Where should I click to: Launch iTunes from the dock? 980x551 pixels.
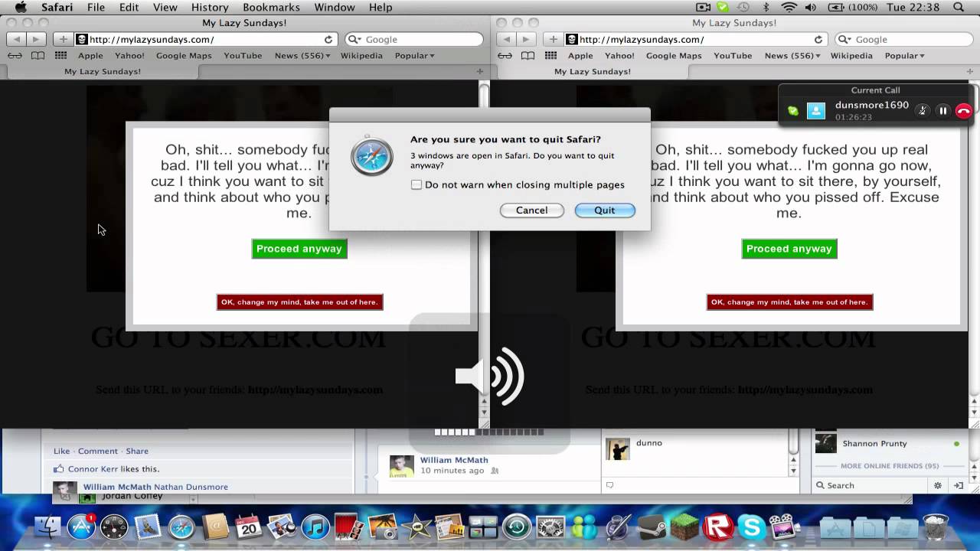[315, 527]
